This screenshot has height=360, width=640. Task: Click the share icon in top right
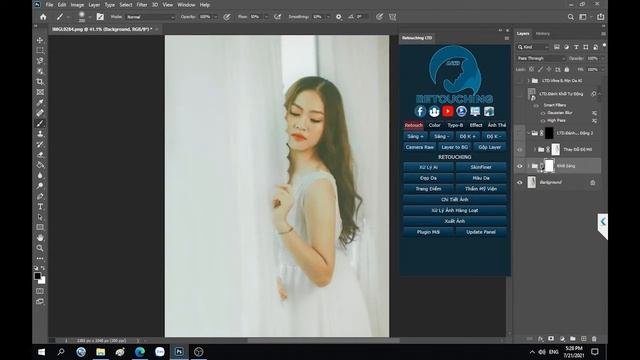601,17
